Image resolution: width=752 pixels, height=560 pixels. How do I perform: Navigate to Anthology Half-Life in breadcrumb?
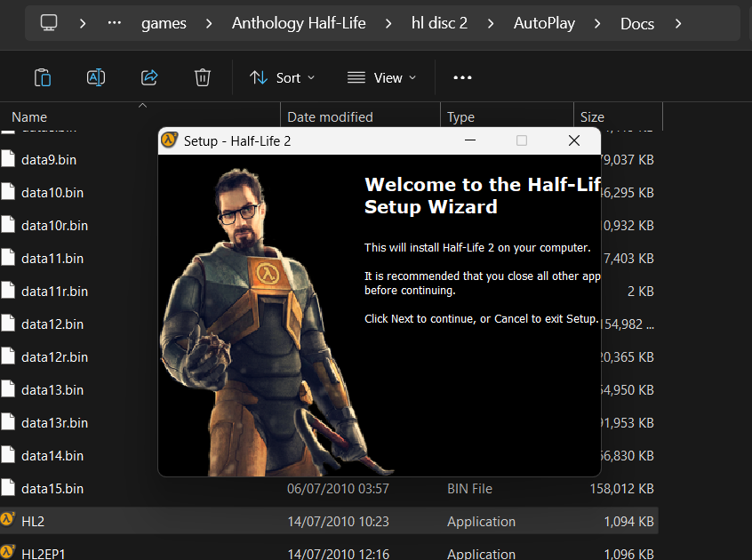click(x=299, y=23)
